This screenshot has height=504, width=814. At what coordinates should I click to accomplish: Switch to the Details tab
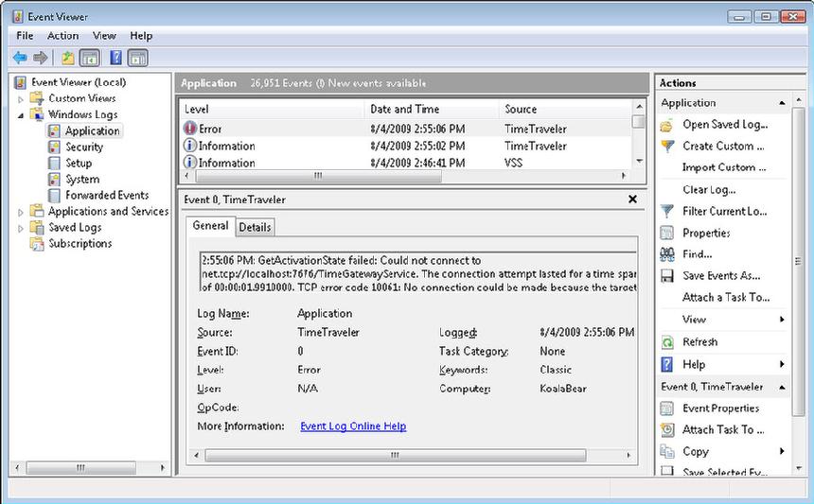tap(255, 227)
